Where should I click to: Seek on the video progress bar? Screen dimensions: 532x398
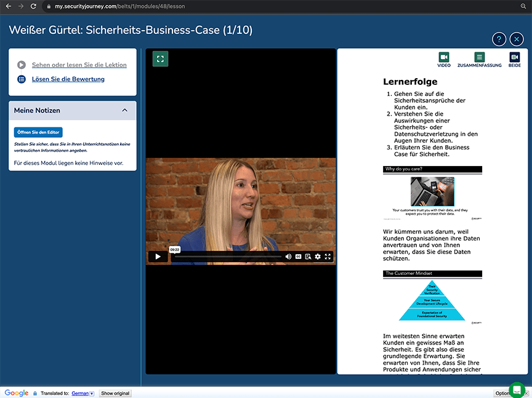228,257
